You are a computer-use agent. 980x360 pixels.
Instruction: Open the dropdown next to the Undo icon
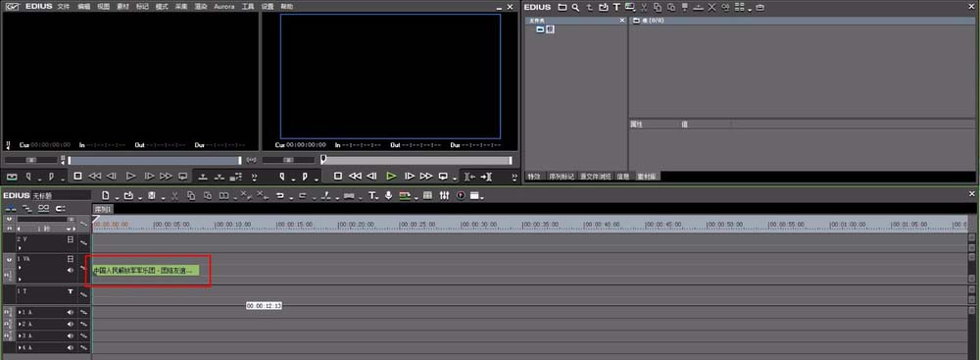coord(291,198)
